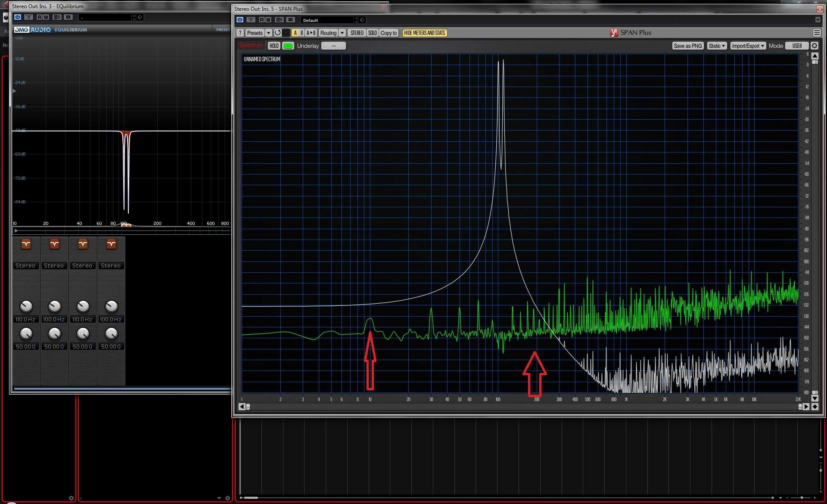827x504 pixels.
Task: Expand SPAN Plus header dropdown arrow
Action: point(818,20)
